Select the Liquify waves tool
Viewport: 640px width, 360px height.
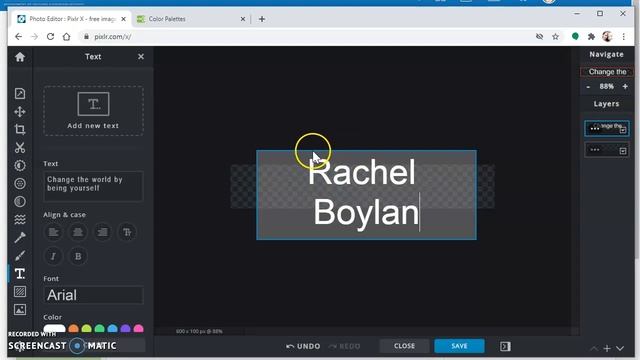20,220
